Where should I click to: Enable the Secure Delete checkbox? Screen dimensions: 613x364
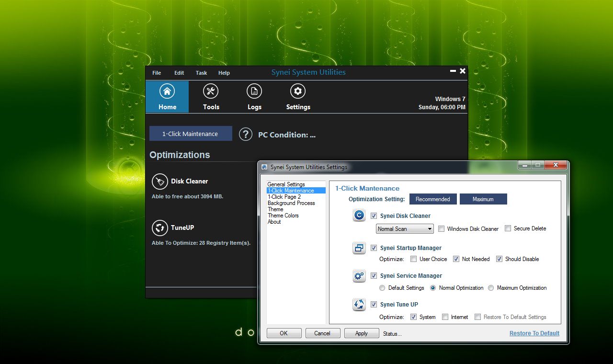pyautogui.click(x=508, y=228)
